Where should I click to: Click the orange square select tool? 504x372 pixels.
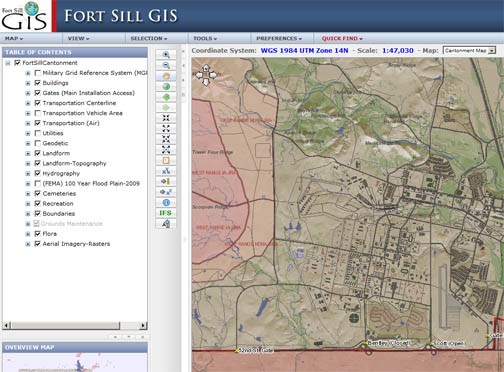(166, 160)
